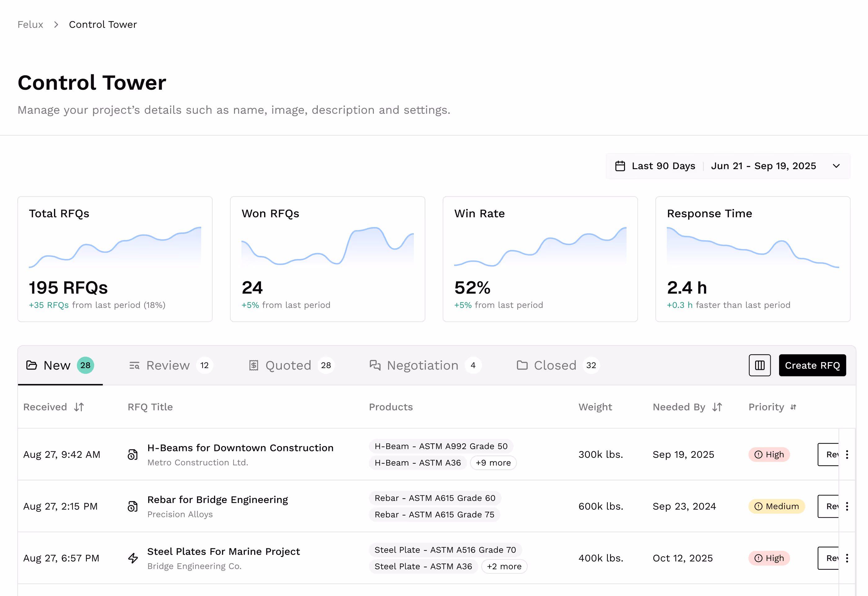Image resolution: width=868 pixels, height=596 pixels.
Task: Toggle sort order on the Received column
Action: click(79, 407)
